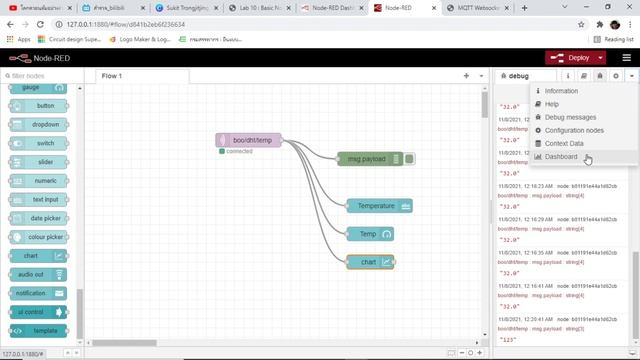Zoom out the canvas with minus
Image resolution: width=640 pixels, height=360 pixels.
pyautogui.click(x=462, y=353)
